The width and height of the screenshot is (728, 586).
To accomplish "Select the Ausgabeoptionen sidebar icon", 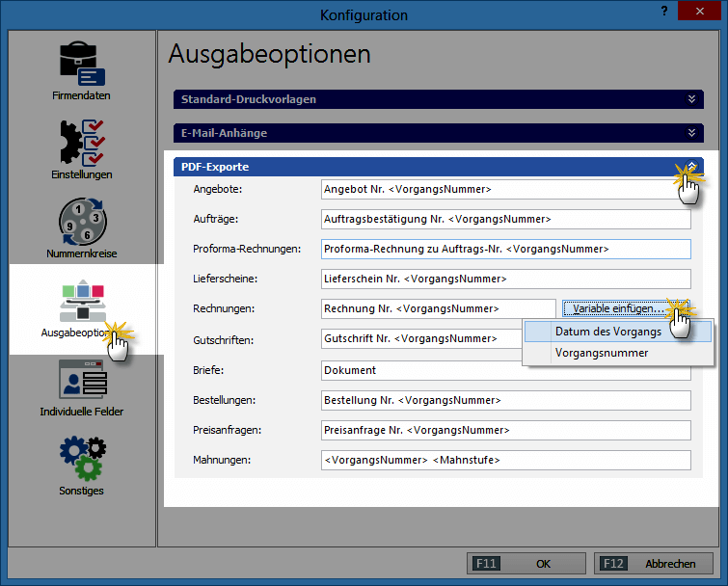I will (x=81, y=301).
